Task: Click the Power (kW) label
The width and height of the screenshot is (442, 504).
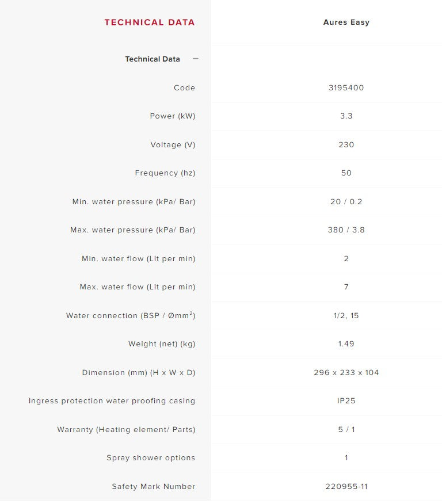Action: (173, 116)
